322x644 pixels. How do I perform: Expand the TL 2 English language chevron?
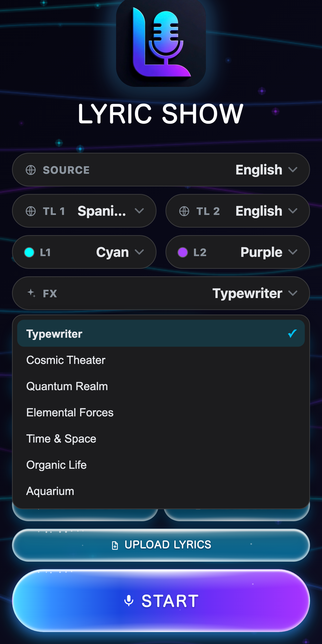[293, 211]
